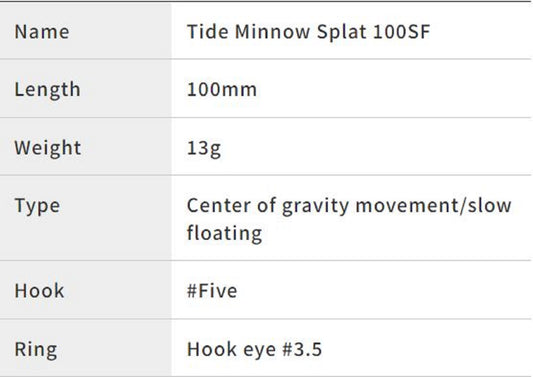Viewport: 533px width, 377px height.
Task: Click the word floating in Type value
Action: (225, 234)
